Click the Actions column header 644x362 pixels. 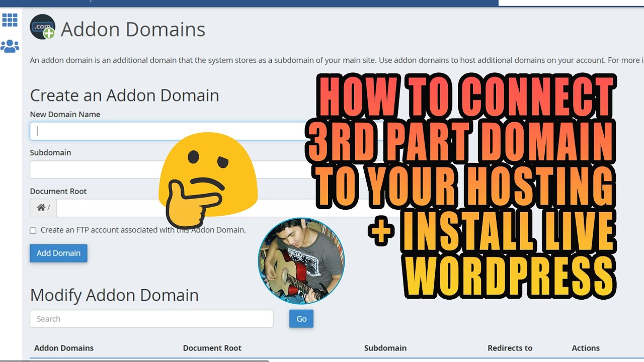click(586, 348)
